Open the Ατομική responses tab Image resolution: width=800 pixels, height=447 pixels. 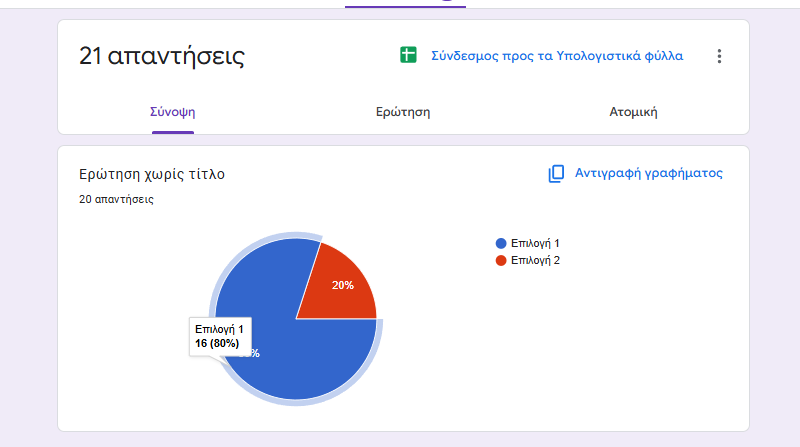[633, 112]
